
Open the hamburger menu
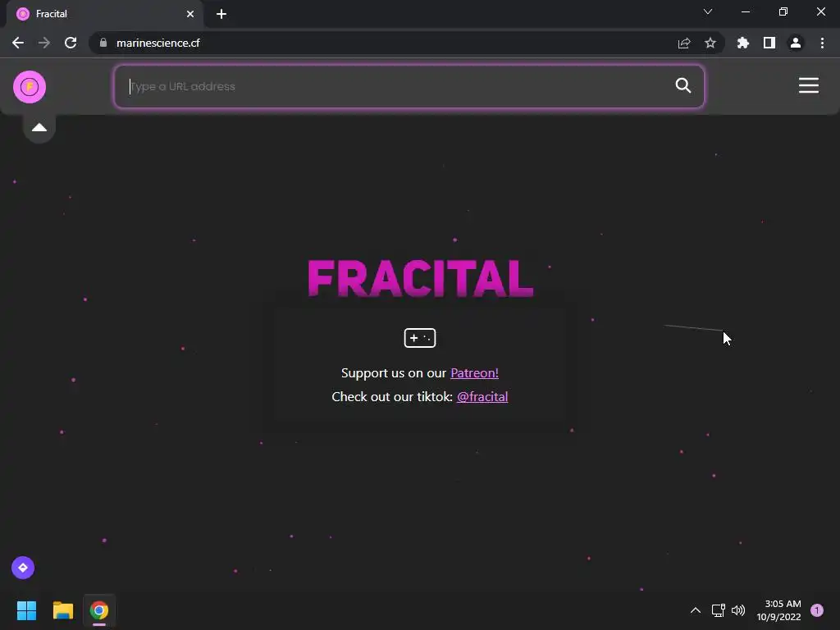(x=808, y=85)
